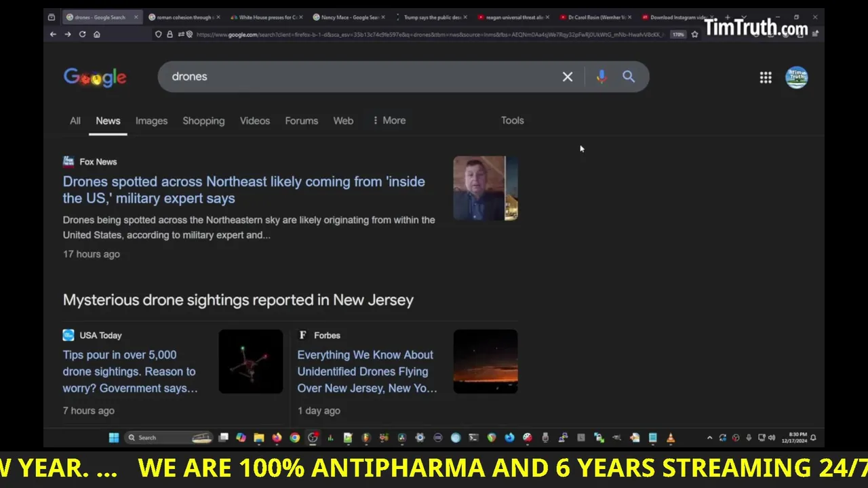Viewport: 868px width, 488px height.
Task: Open Thunderbird from the taskbar
Action: tap(509, 438)
